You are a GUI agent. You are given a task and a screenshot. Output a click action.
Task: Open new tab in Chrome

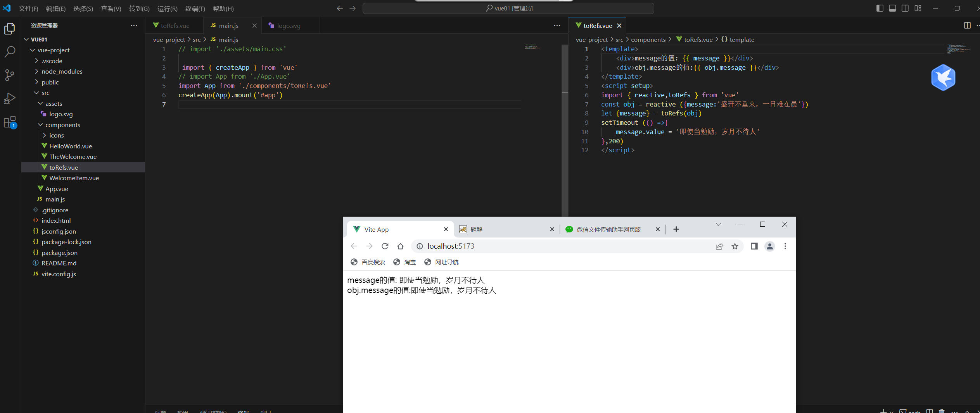coord(676,229)
